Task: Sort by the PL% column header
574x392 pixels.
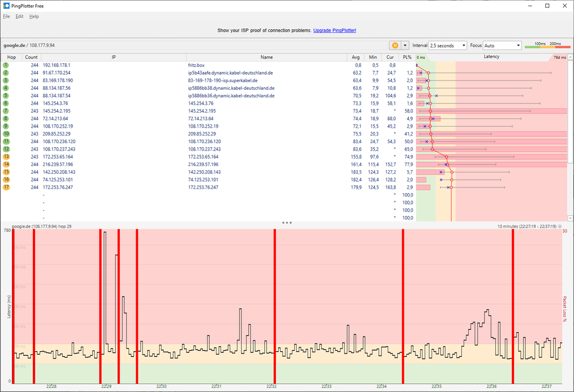Action: tap(407, 57)
